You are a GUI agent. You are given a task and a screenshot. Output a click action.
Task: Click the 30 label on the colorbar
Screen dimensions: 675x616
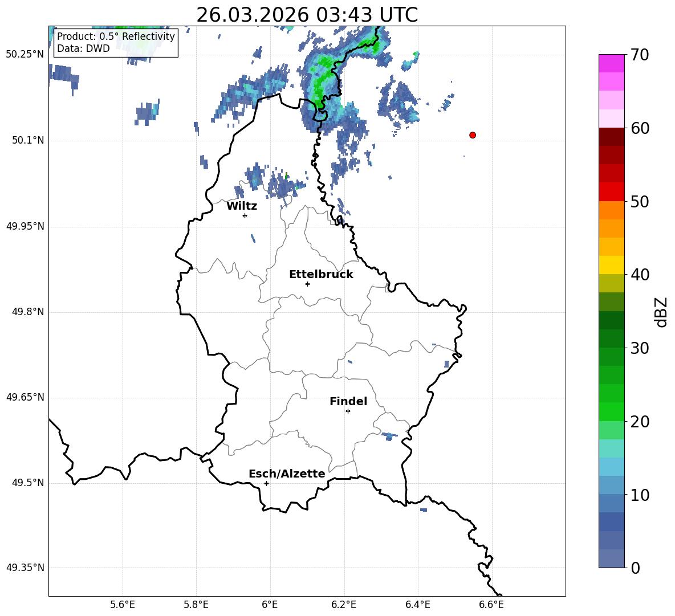(640, 348)
